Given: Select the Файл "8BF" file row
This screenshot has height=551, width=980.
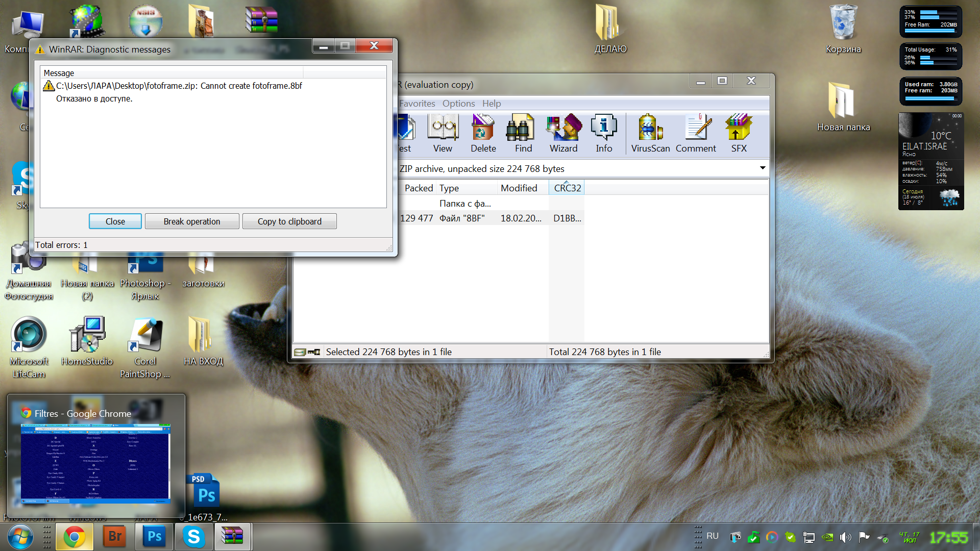Looking at the screenshot, I should 462,218.
